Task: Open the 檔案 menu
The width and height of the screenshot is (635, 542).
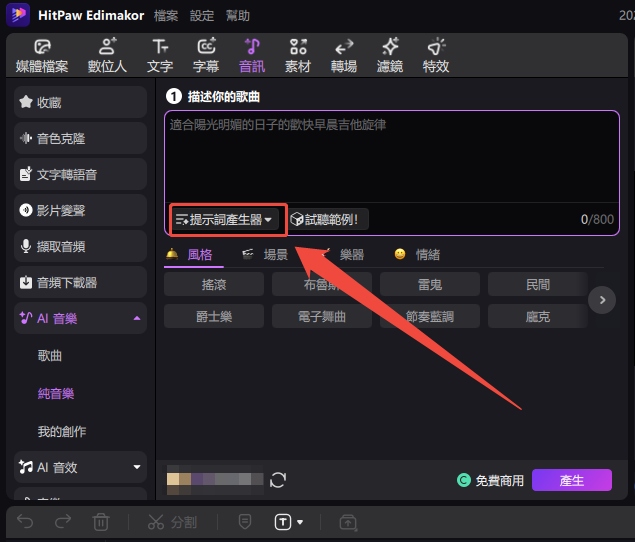Action: (166, 16)
